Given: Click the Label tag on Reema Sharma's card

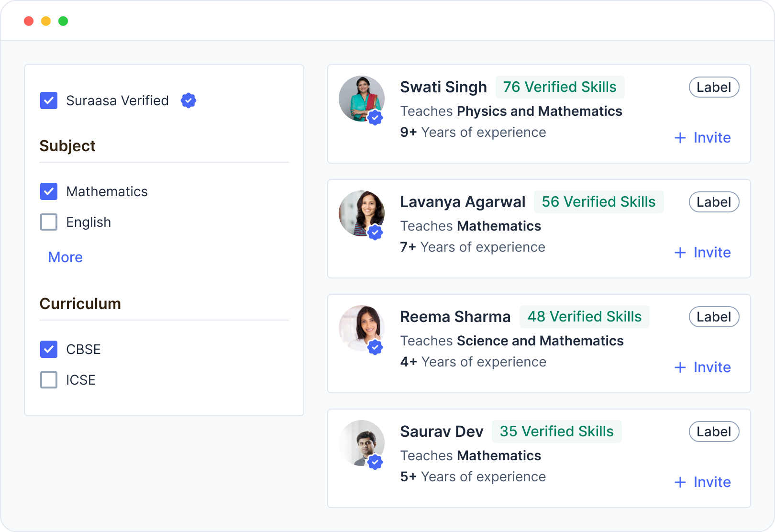Looking at the screenshot, I should [x=714, y=317].
